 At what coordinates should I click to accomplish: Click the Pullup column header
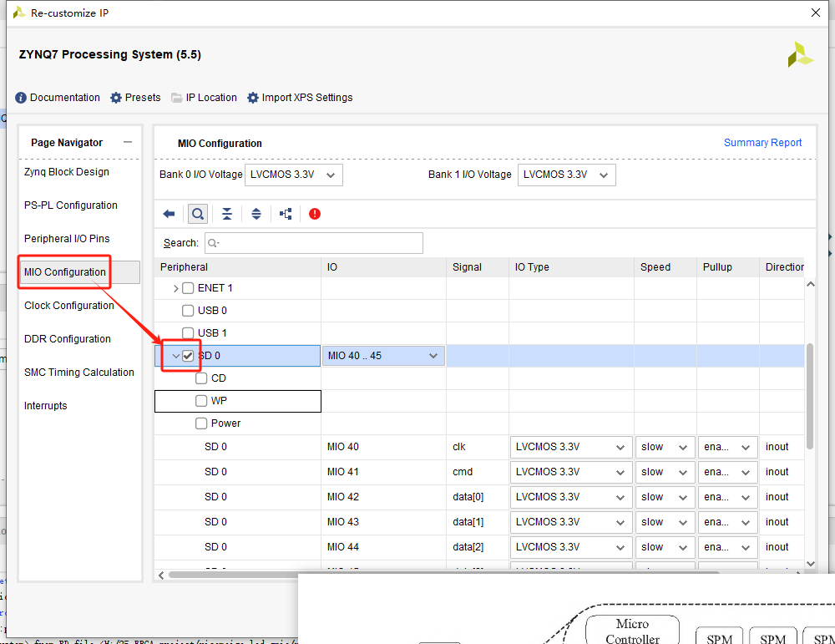(x=728, y=267)
